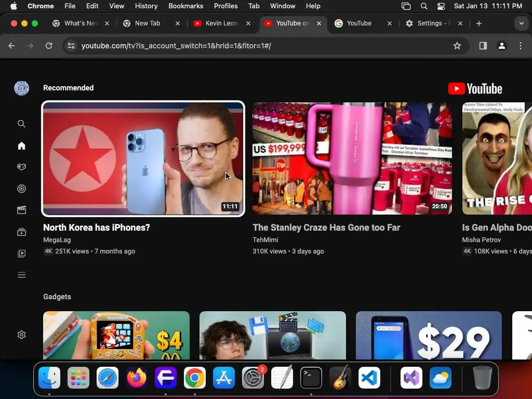The width and height of the screenshot is (532, 399).
Task: Open GarageBand from the Dock
Action: coord(340,378)
